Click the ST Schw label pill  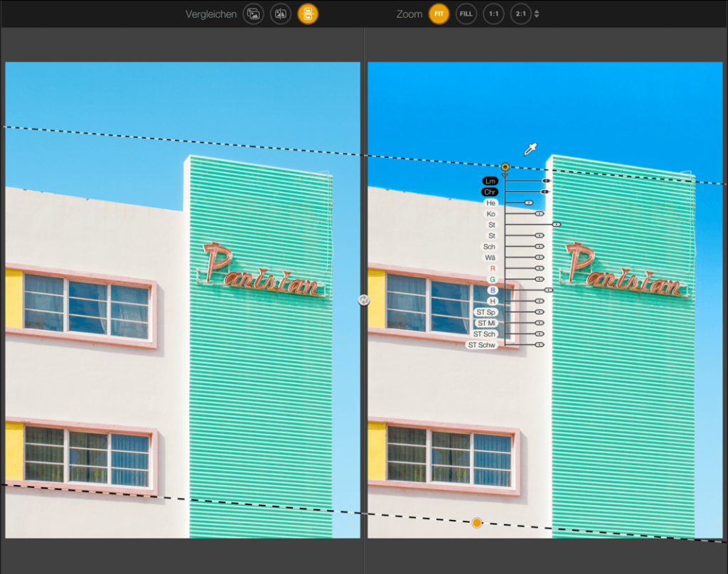click(x=481, y=345)
